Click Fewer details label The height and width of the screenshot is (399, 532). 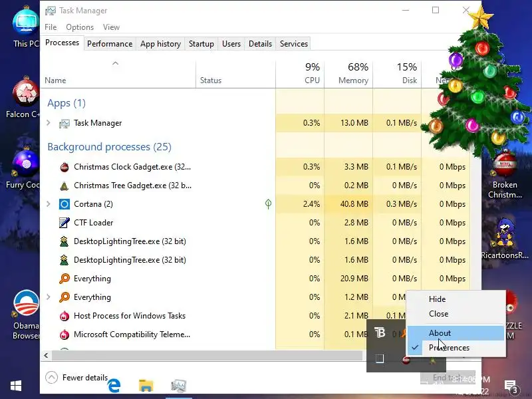coord(85,377)
